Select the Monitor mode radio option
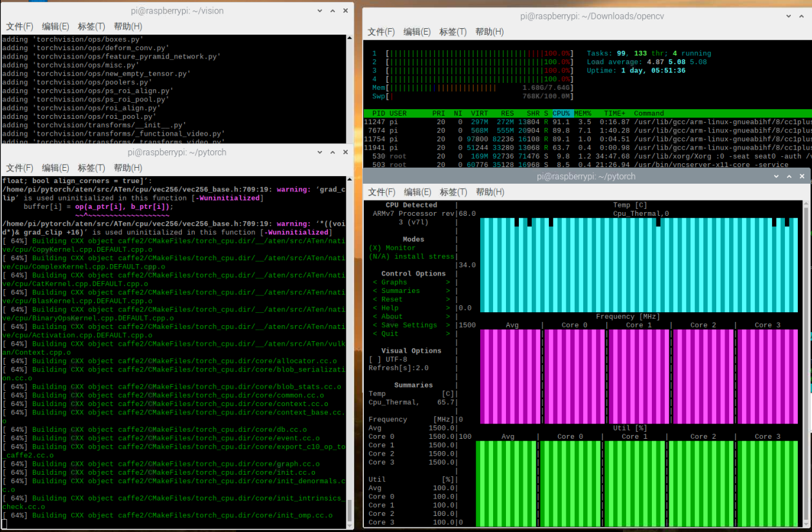The width and height of the screenshot is (812, 532). click(x=392, y=248)
